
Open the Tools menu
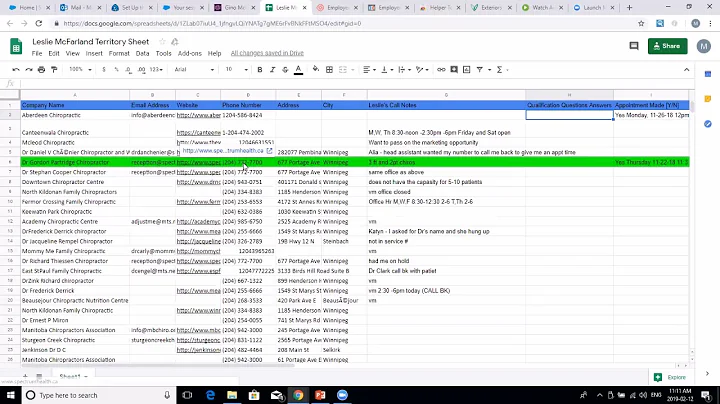pos(163,53)
